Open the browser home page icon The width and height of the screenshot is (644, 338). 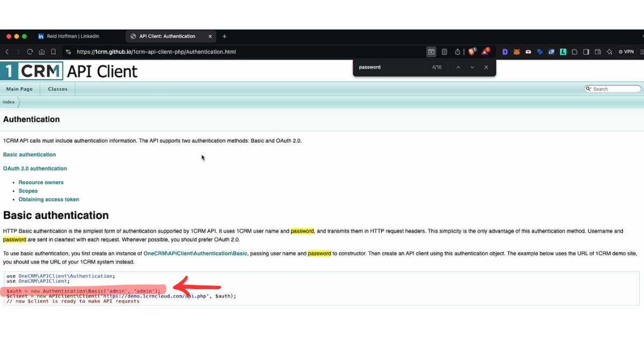[42, 52]
